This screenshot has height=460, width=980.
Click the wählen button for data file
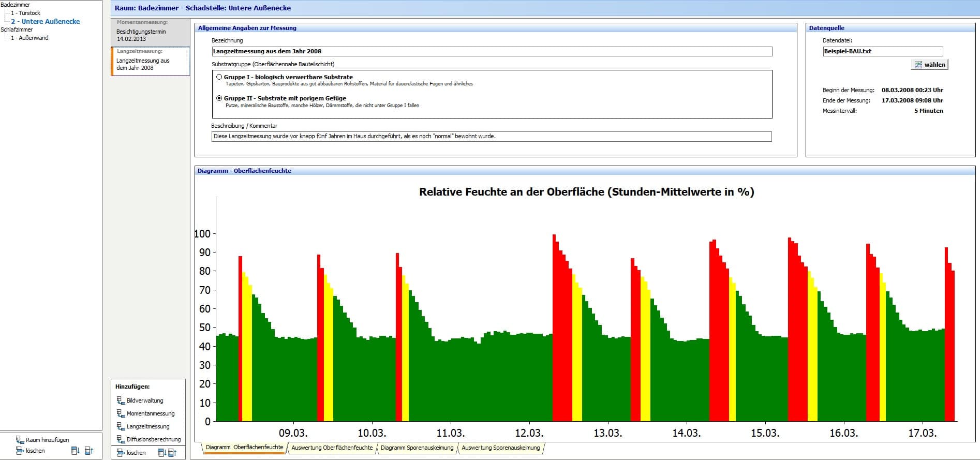[x=929, y=65]
